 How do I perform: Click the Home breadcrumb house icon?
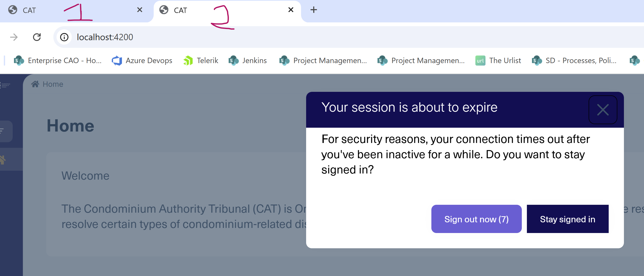click(x=35, y=84)
